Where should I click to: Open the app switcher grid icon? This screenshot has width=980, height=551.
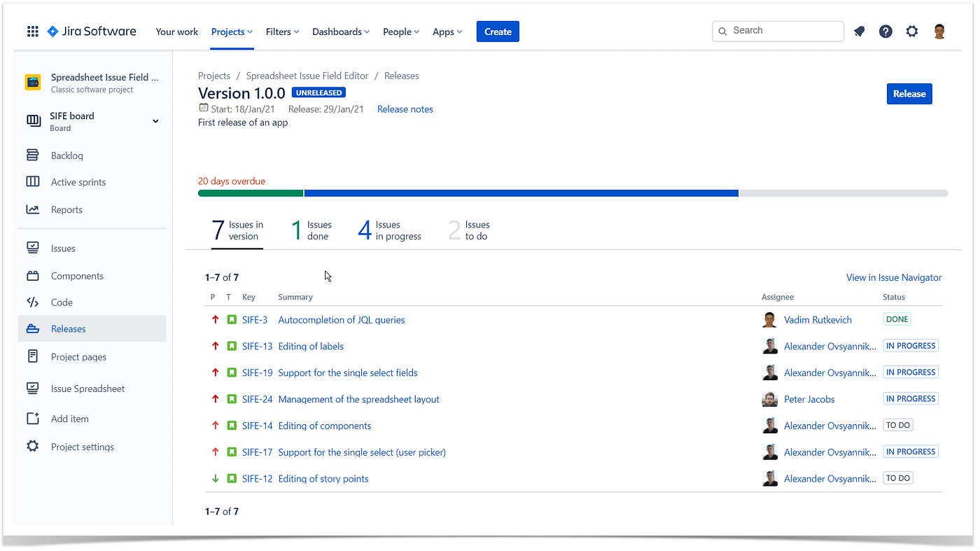[x=33, y=32]
